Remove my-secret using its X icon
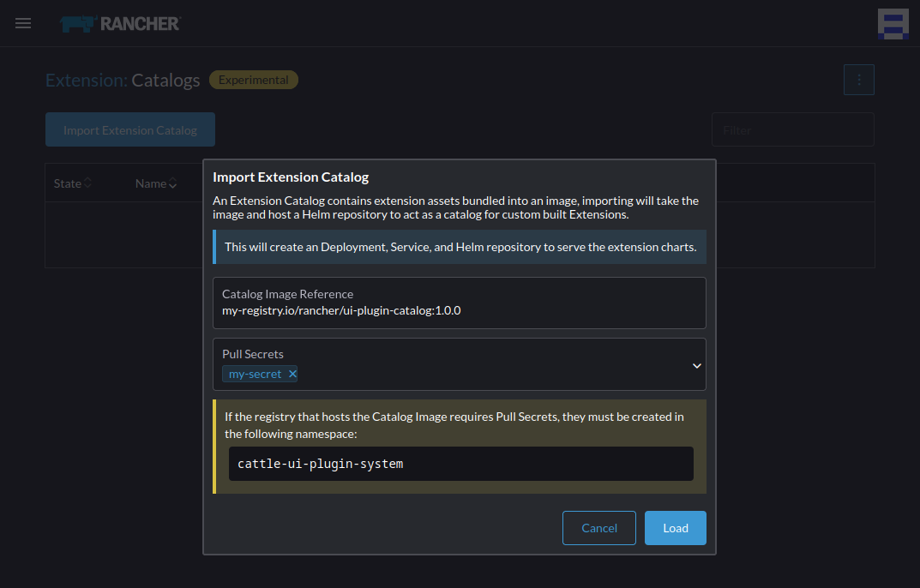Screen dimensions: 920x588 click(x=292, y=373)
